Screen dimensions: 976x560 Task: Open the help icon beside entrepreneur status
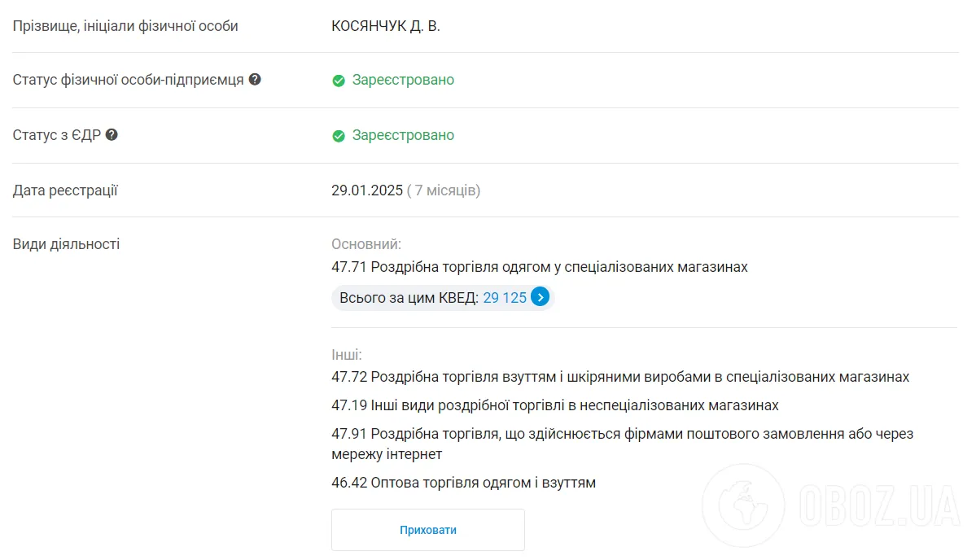pos(256,79)
